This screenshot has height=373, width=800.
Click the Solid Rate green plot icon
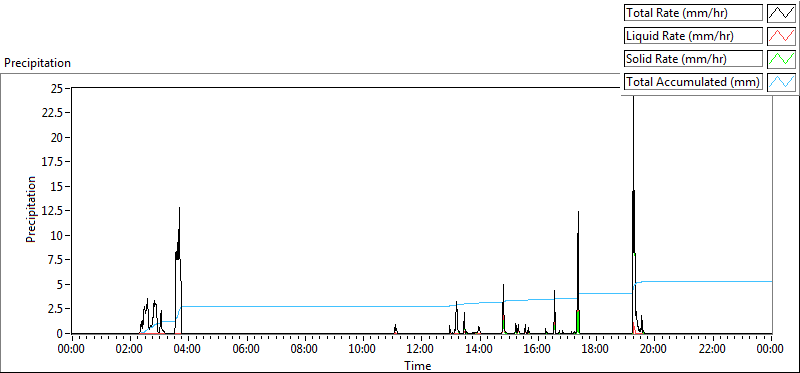tap(782, 59)
